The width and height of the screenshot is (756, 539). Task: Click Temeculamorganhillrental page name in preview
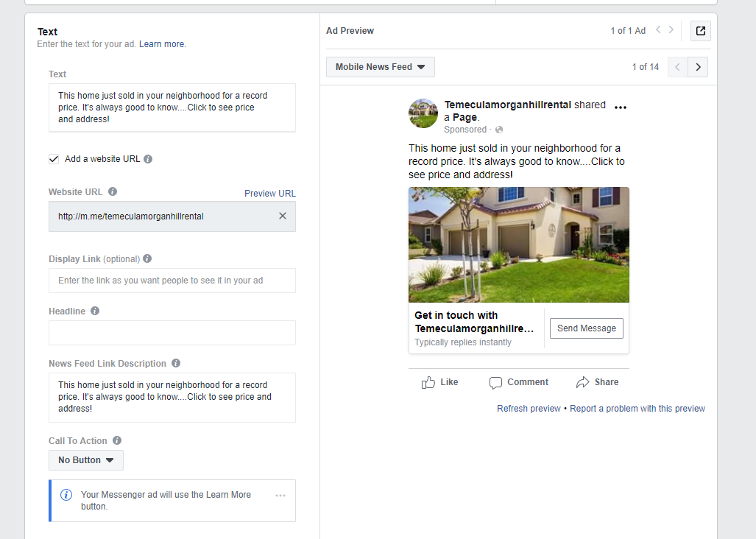(x=508, y=105)
